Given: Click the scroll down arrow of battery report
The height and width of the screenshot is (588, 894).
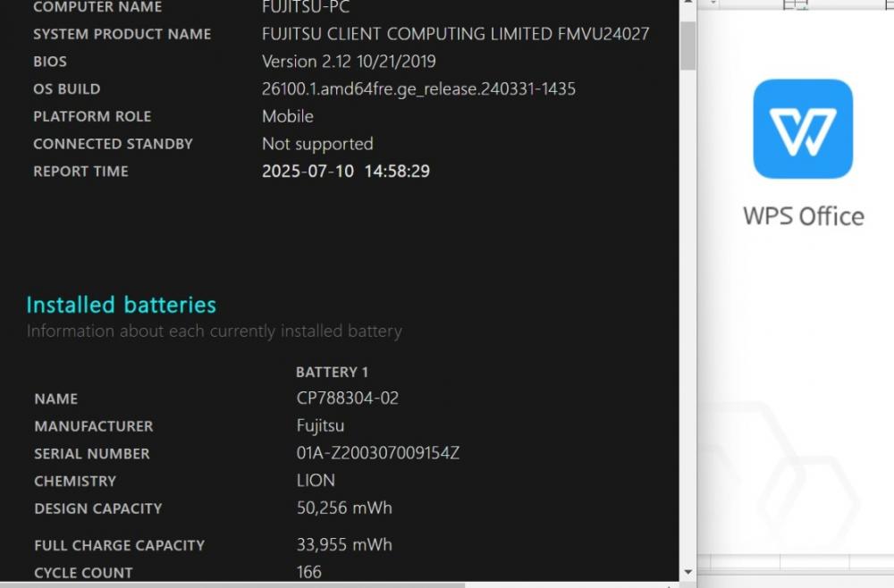Looking at the screenshot, I should click(688, 572).
